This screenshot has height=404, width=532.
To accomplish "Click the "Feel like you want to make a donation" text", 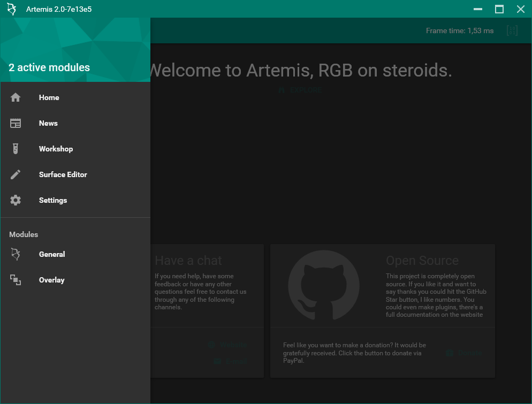I will (354, 353).
